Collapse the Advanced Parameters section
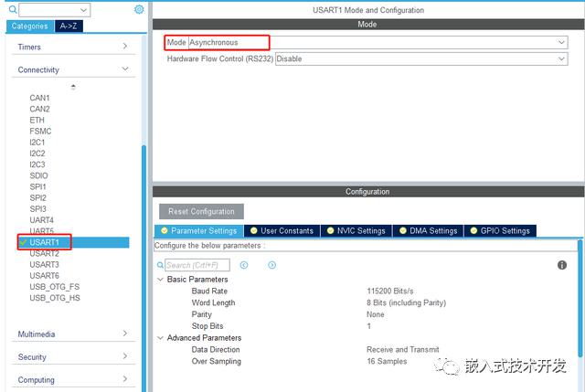The image size is (585, 392). click(161, 338)
